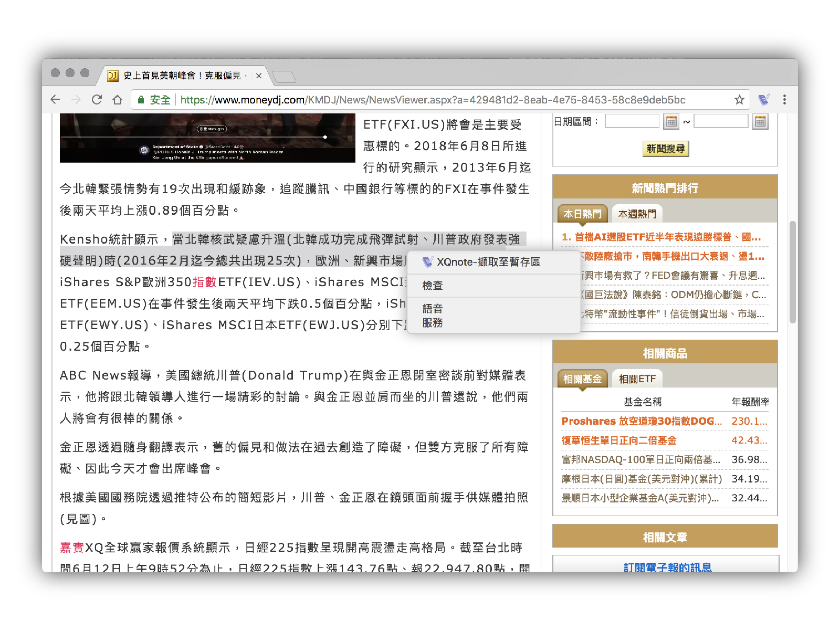
Task: Click the page vertical scrollbar
Action: (793, 272)
